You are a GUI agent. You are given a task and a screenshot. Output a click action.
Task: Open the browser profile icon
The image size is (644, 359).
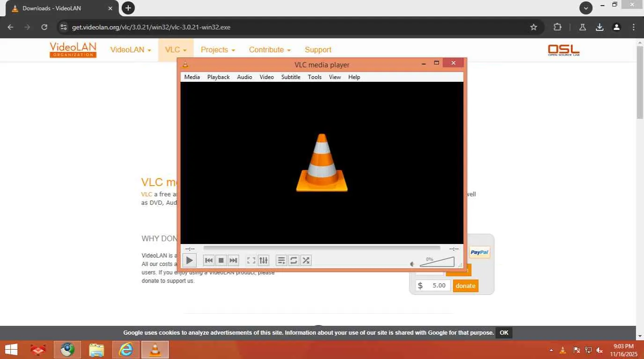(617, 27)
